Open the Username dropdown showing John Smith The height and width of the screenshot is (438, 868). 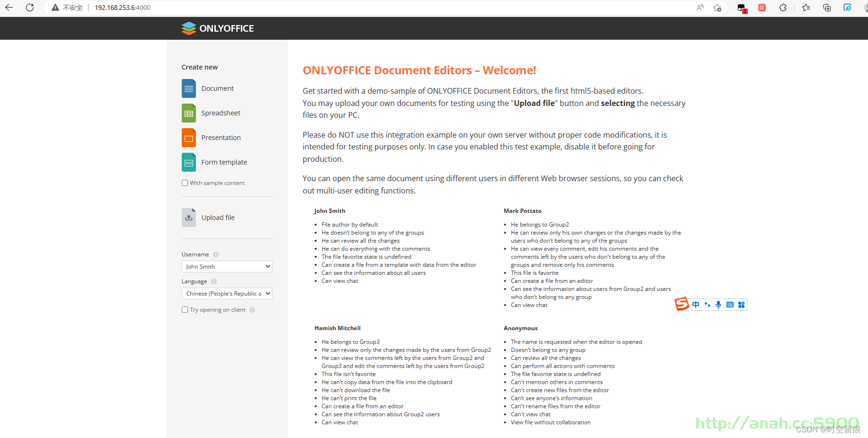227,267
